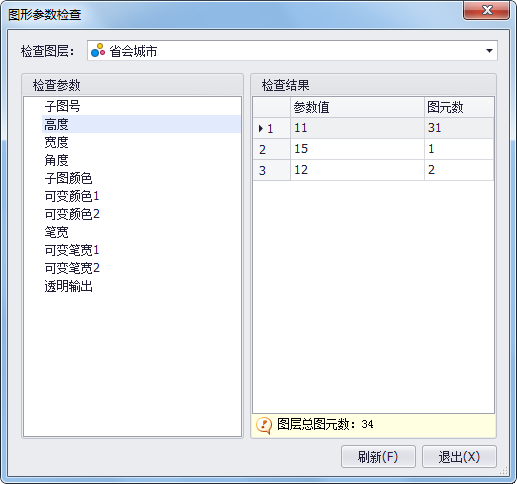Sort by the 图元数 column header
The height and width of the screenshot is (484, 517).
tap(459, 107)
